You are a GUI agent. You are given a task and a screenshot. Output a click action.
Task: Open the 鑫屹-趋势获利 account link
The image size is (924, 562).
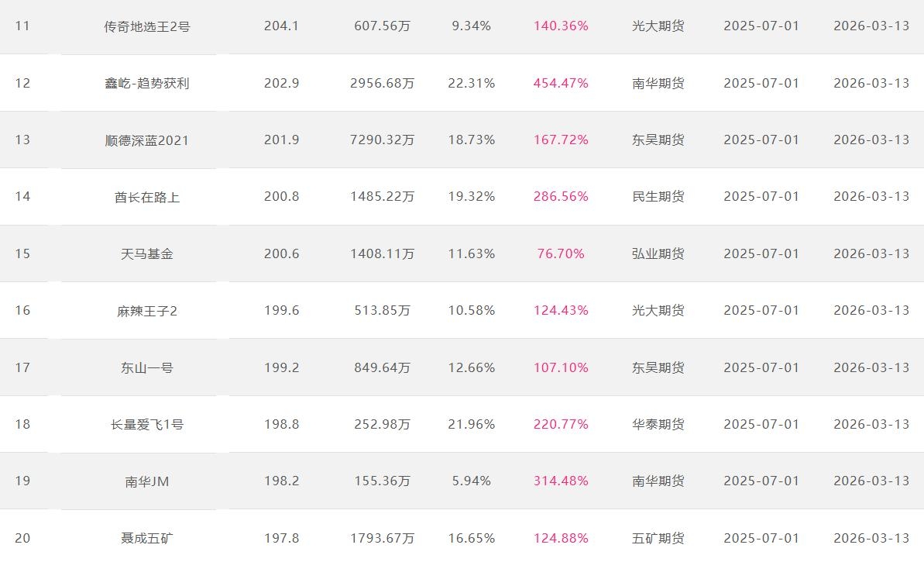147,83
